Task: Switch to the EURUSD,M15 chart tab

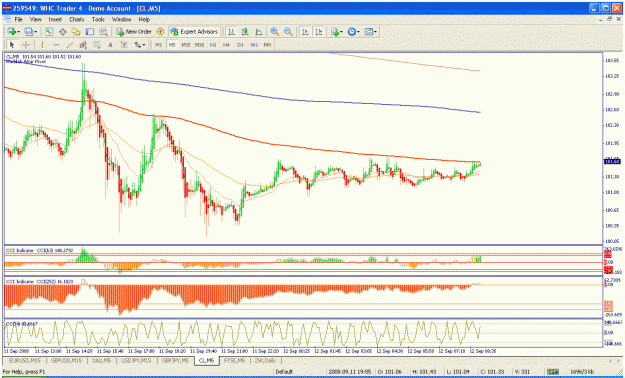Action: pyautogui.click(x=24, y=361)
